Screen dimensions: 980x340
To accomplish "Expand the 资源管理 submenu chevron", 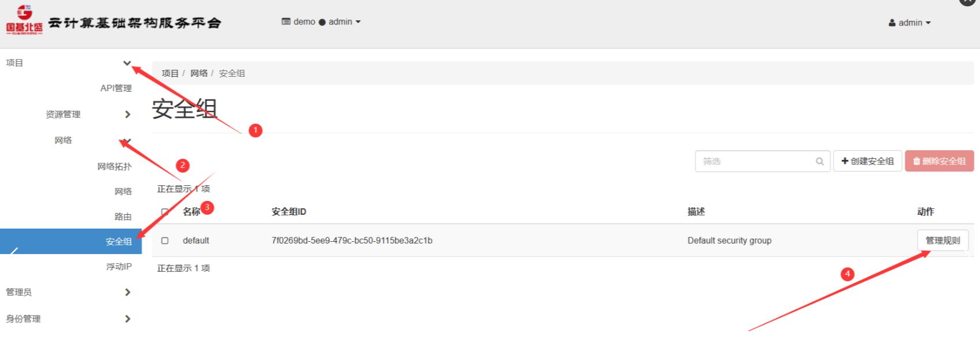I will (x=127, y=114).
